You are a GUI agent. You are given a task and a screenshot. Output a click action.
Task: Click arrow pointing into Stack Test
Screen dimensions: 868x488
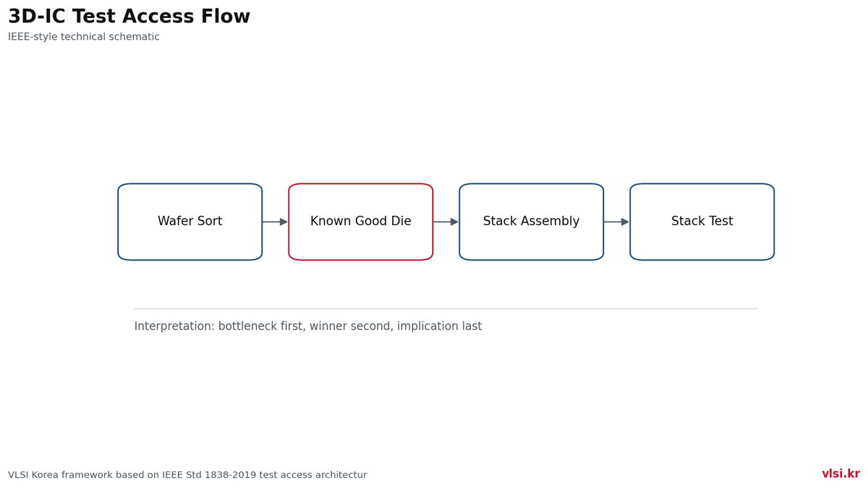coord(616,222)
